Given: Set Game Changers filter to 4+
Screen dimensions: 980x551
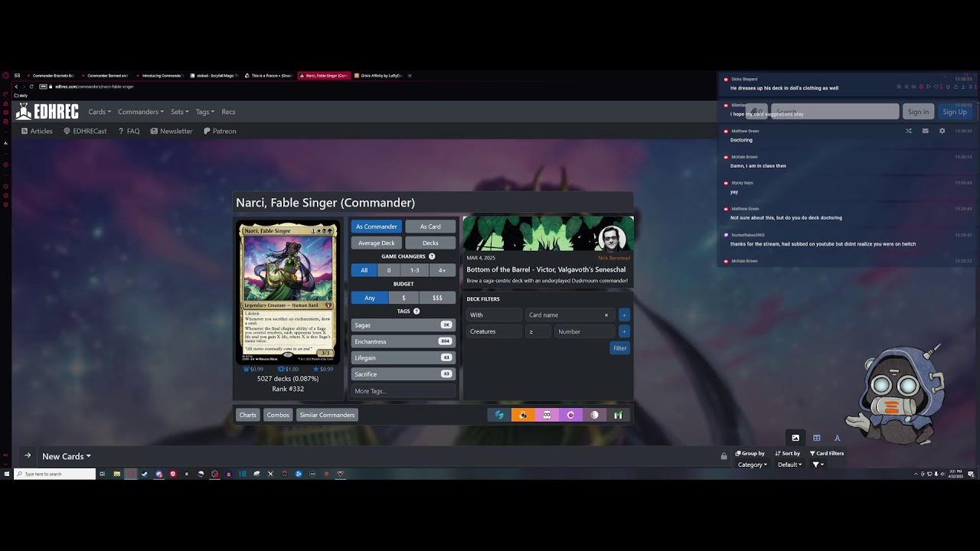Looking at the screenshot, I should coord(442,270).
